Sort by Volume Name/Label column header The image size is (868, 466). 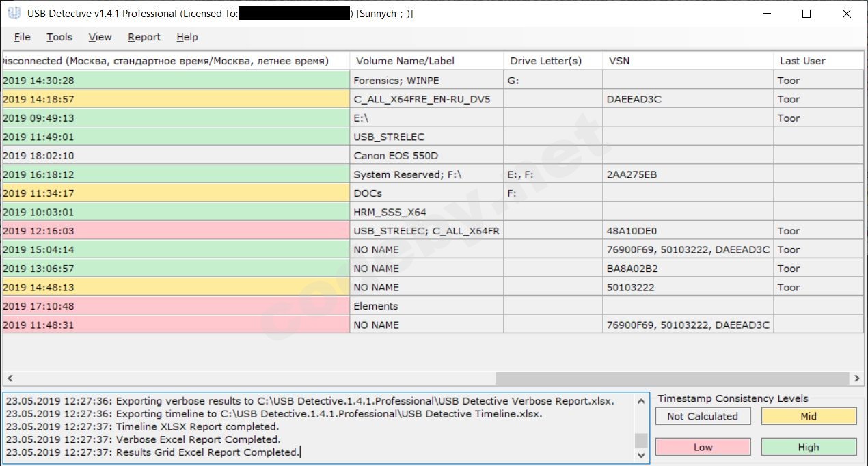point(426,61)
